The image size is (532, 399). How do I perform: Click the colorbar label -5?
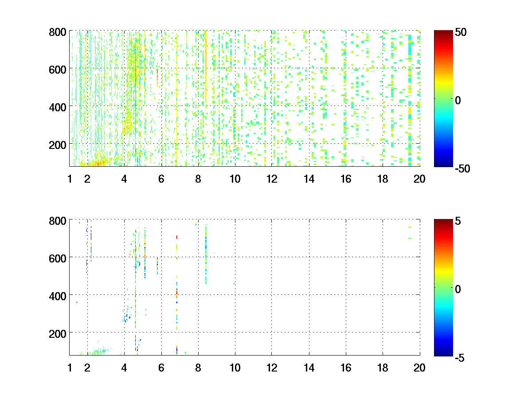461,358
